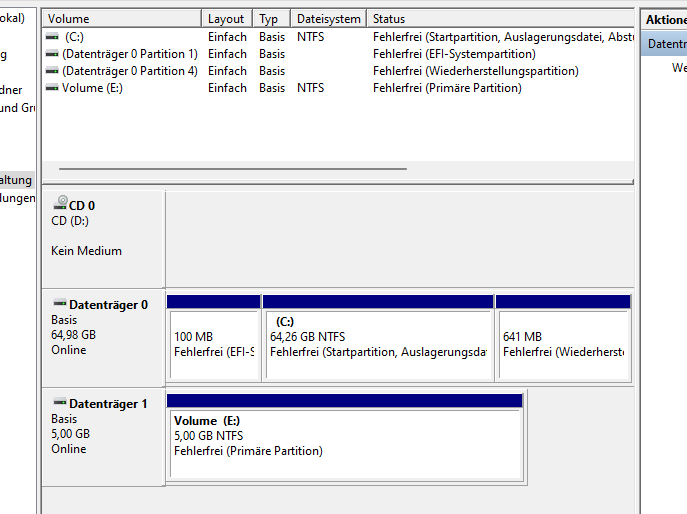The image size is (687, 514).
Task: Open the We... entry in Aktionen pane
Action: click(678, 68)
